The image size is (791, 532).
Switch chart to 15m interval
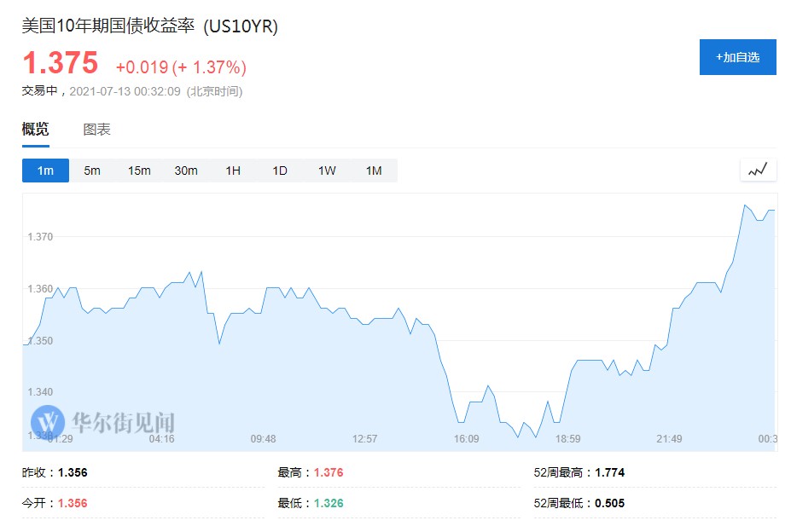pos(139,171)
